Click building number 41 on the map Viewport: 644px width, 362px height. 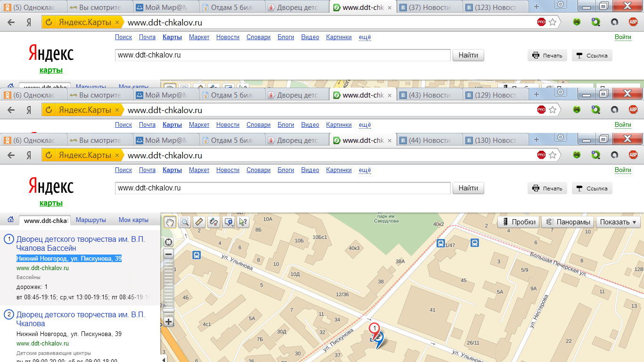[433, 310]
